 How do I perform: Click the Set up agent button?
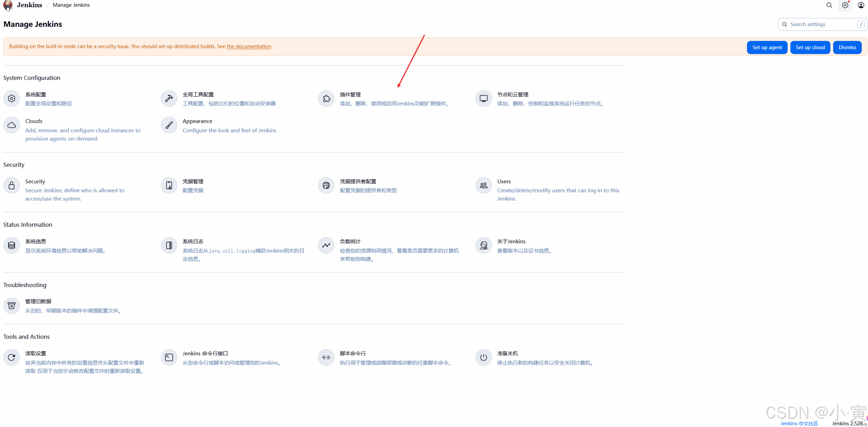[767, 47]
